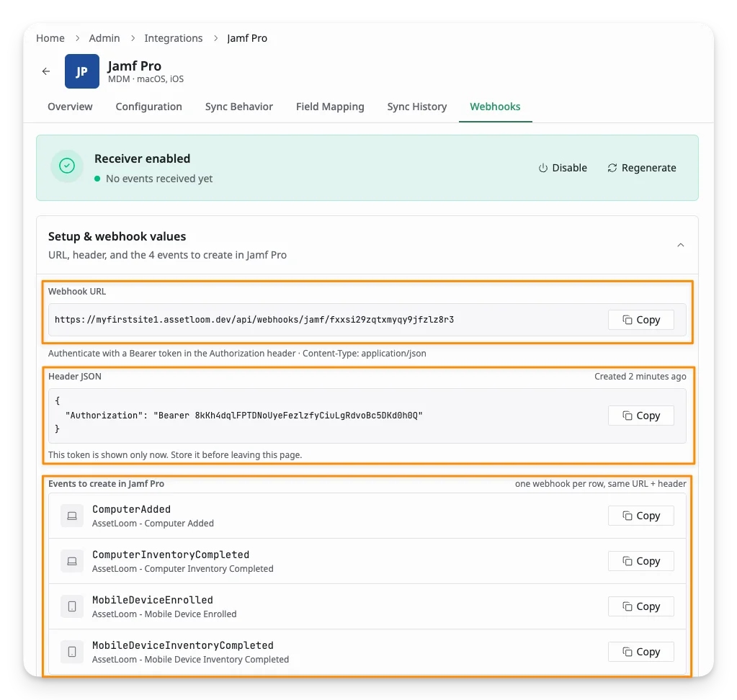Copy the ComputerAdded event name
Screen dimensions: 737x700
(x=640, y=516)
